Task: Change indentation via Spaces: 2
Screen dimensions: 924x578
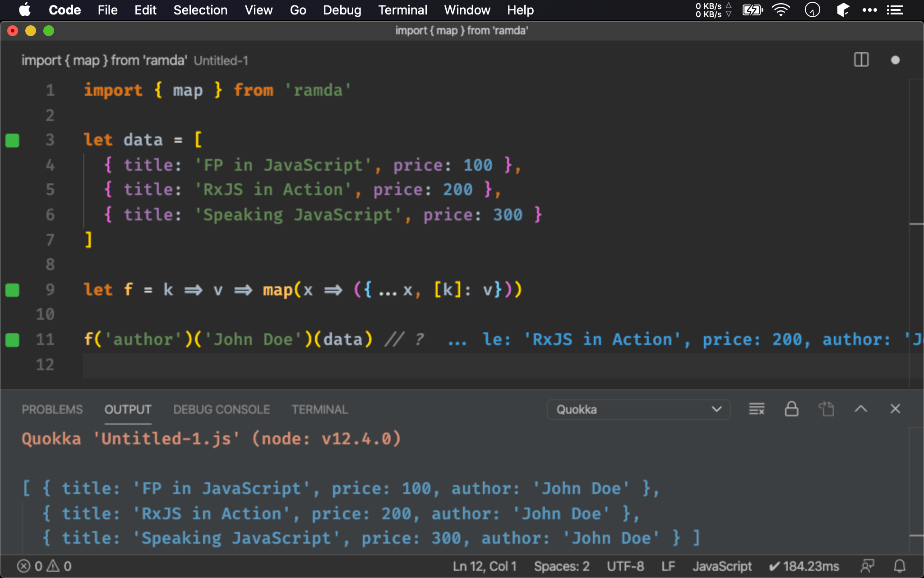Action: pos(562,566)
